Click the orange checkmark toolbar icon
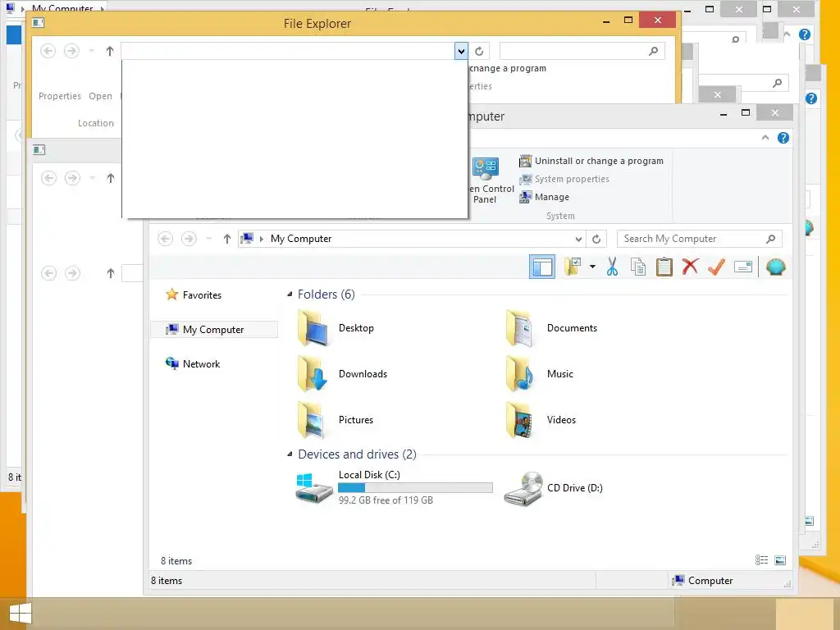Viewport: 840px width, 630px height. click(716, 267)
